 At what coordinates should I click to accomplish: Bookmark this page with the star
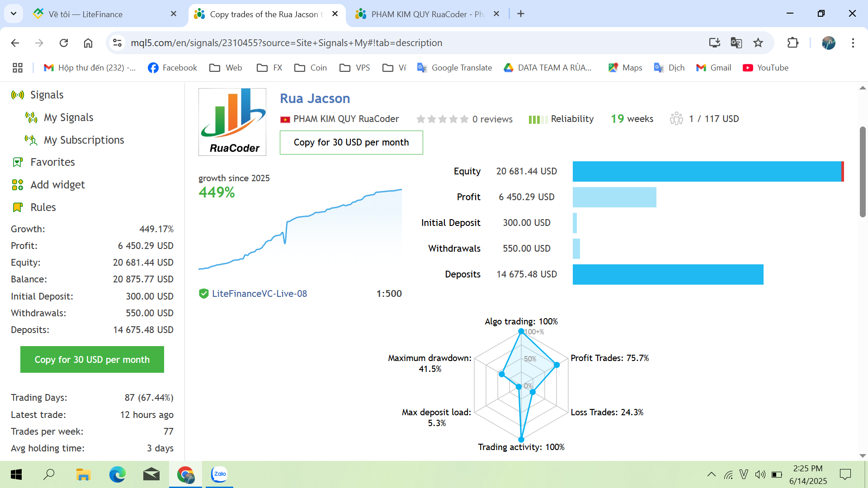point(758,43)
